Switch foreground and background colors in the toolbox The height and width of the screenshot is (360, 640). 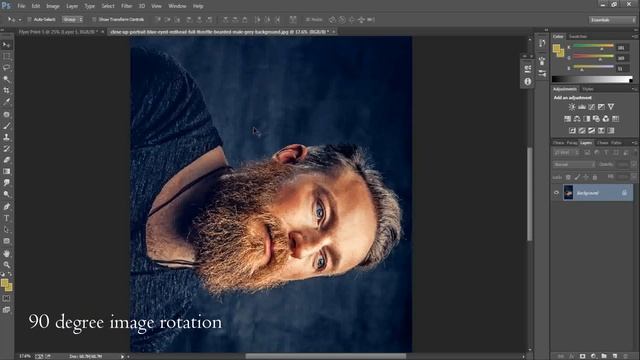(10, 274)
